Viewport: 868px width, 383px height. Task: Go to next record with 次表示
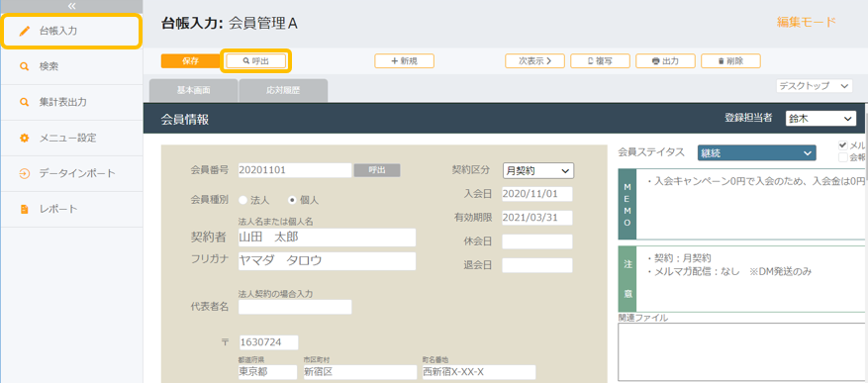534,61
